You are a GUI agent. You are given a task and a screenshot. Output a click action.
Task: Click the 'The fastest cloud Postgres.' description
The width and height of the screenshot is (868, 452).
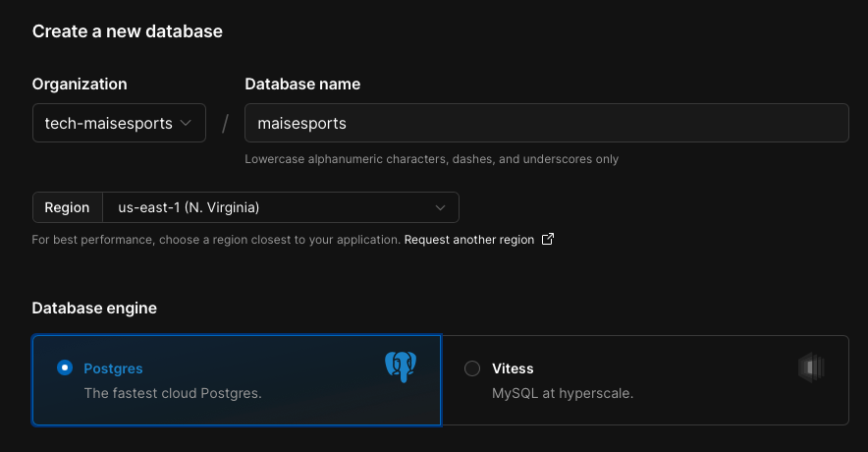click(x=173, y=393)
